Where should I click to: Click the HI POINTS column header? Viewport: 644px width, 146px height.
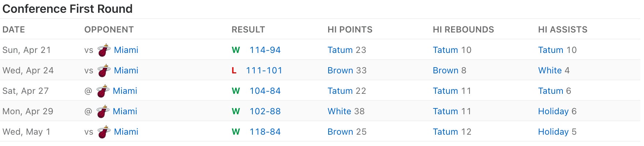350,30
